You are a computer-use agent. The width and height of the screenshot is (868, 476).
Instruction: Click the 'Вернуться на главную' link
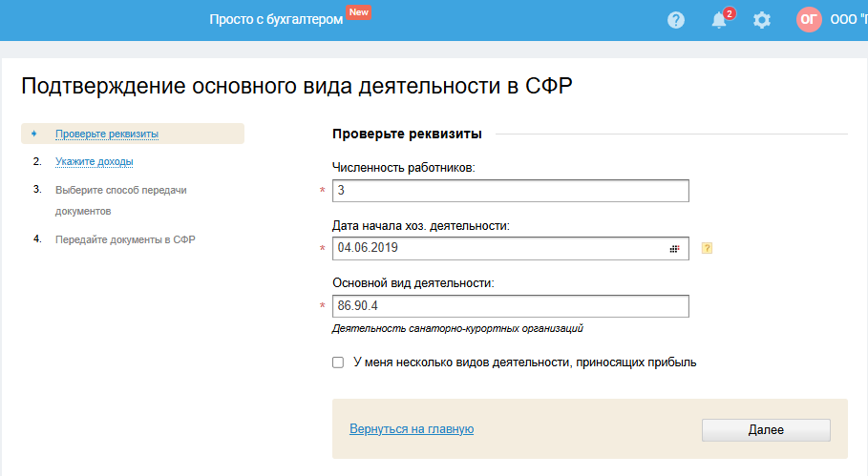point(412,429)
